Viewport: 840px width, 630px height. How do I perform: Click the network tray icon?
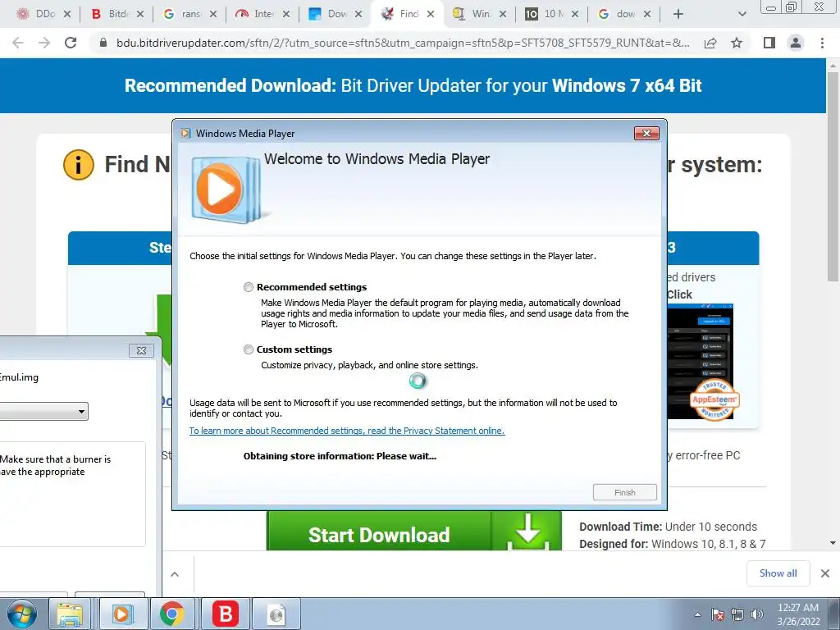coord(737,614)
